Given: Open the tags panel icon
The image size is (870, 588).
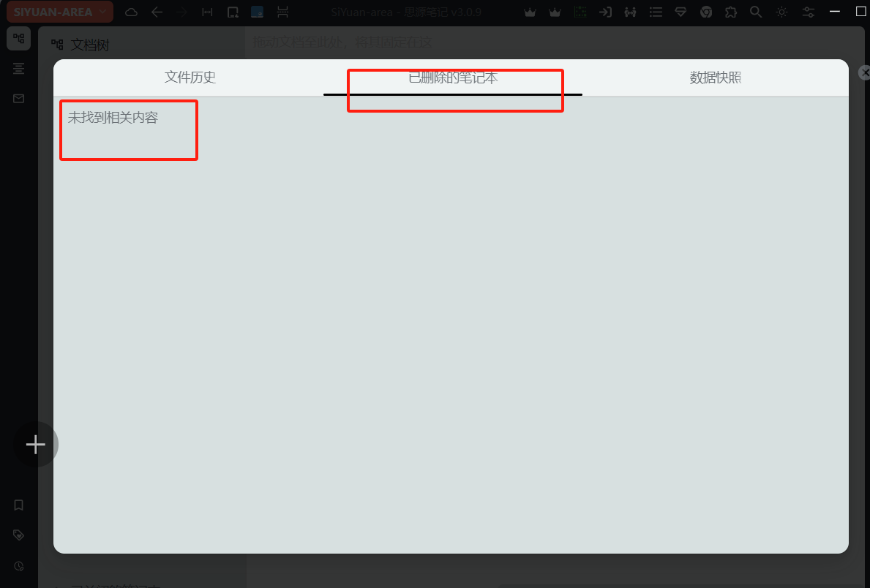Looking at the screenshot, I should (x=19, y=535).
